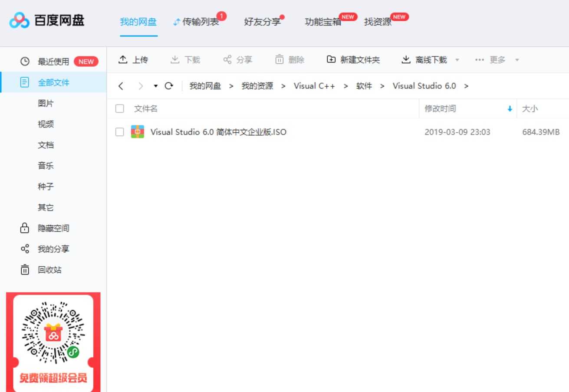Click the offline download arrow icon
The width and height of the screenshot is (569, 392).
point(406,59)
